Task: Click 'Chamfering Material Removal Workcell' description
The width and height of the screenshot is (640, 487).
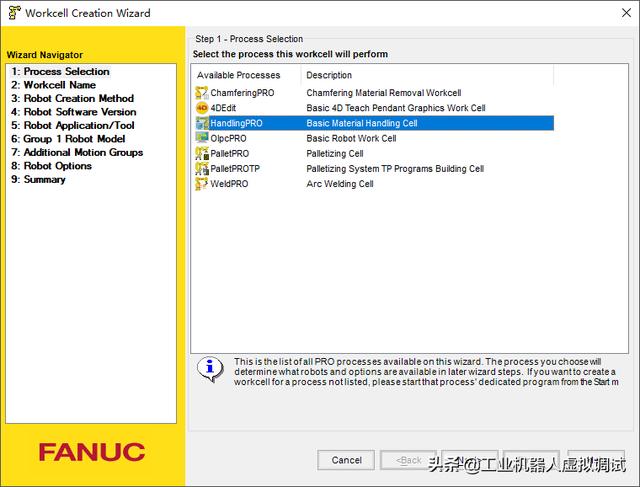Action: point(384,93)
